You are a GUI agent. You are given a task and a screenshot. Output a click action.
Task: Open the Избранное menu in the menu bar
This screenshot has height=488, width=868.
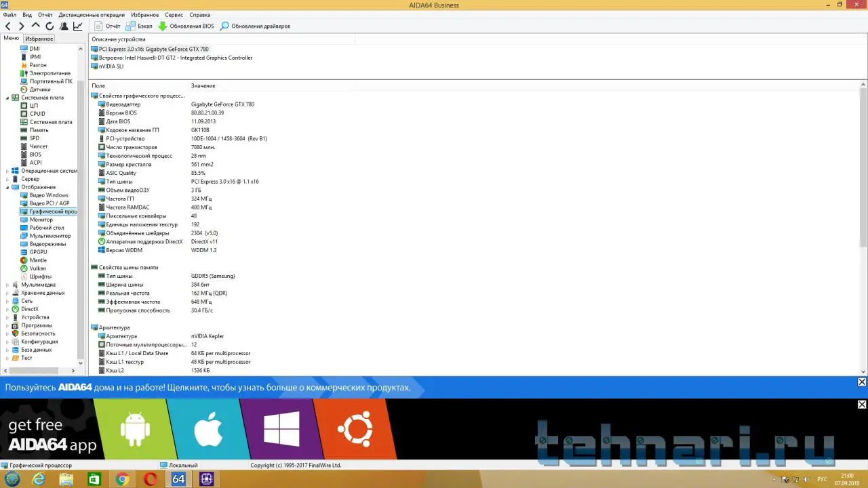(x=145, y=14)
